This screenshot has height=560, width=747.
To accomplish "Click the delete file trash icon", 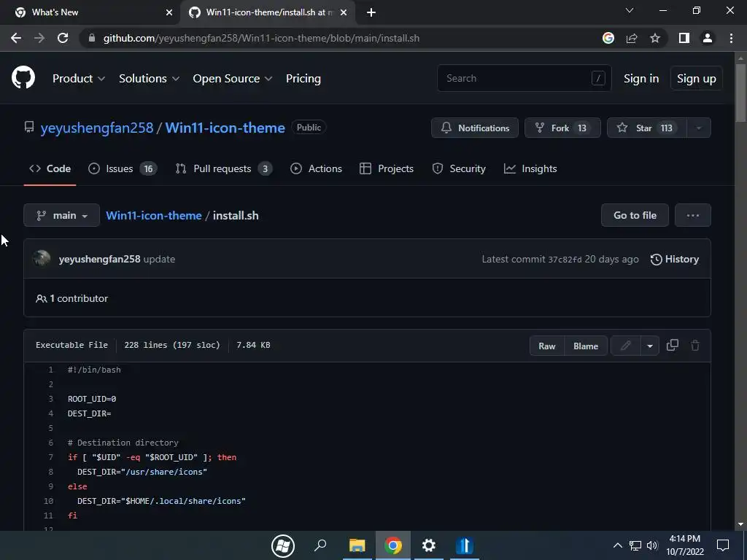I will click(695, 345).
